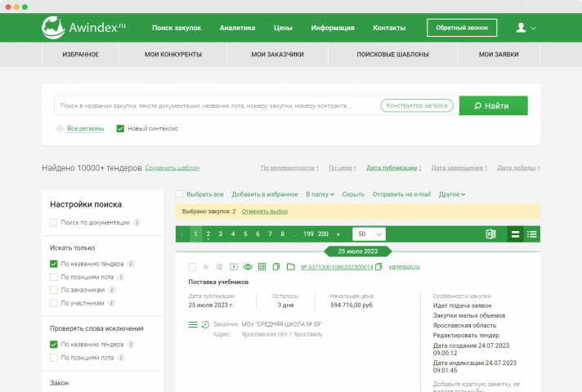
Task: Export results with the Excel icon
Action: point(490,234)
